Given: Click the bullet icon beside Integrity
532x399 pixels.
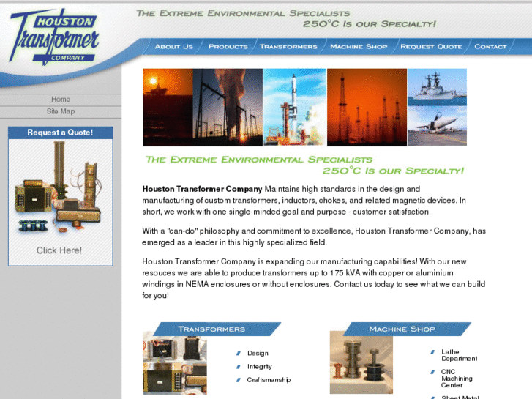Looking at the screenshot, I should (x=239, y=367).
